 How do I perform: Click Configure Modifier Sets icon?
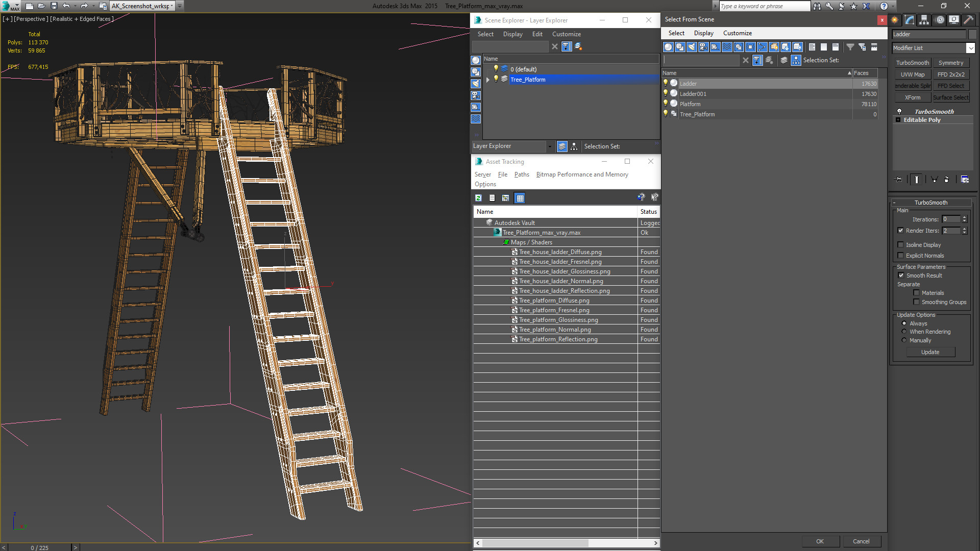965,180
